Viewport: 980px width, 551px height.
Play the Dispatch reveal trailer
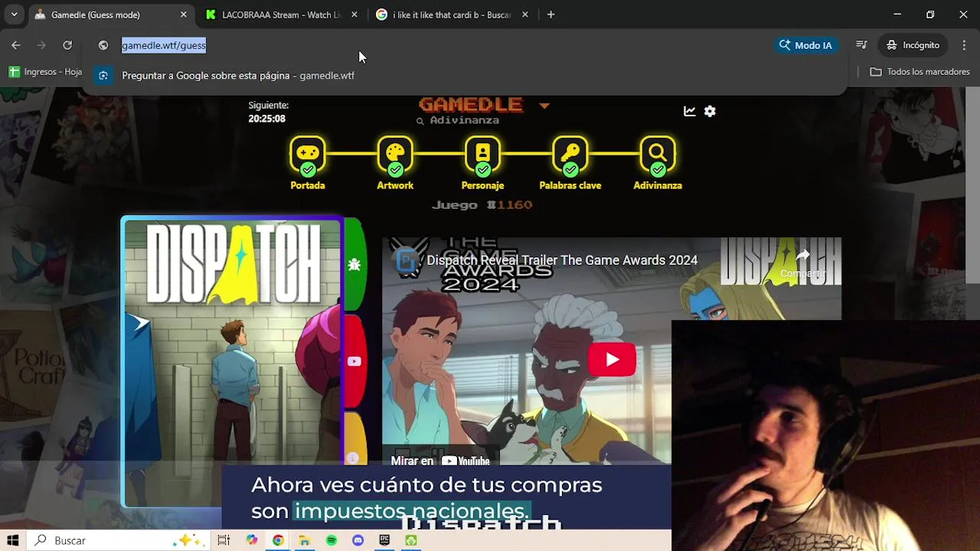tap(612, 360)
